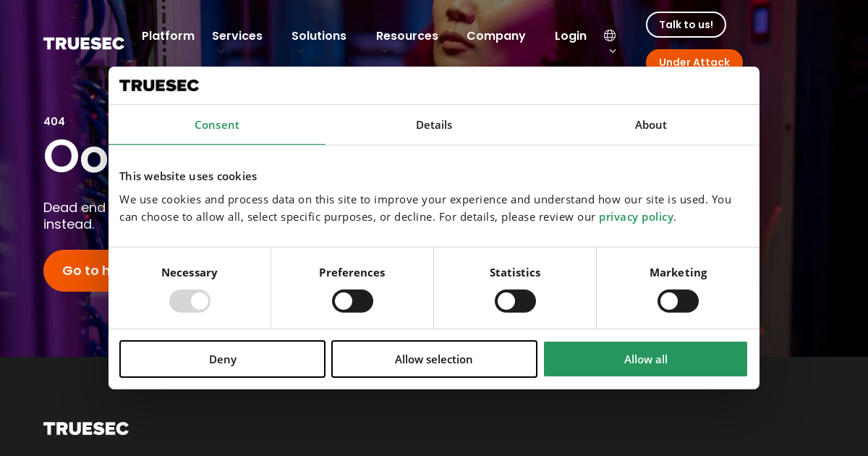Select the Consent tab
The image size is (868, 456).
(217, 125)
